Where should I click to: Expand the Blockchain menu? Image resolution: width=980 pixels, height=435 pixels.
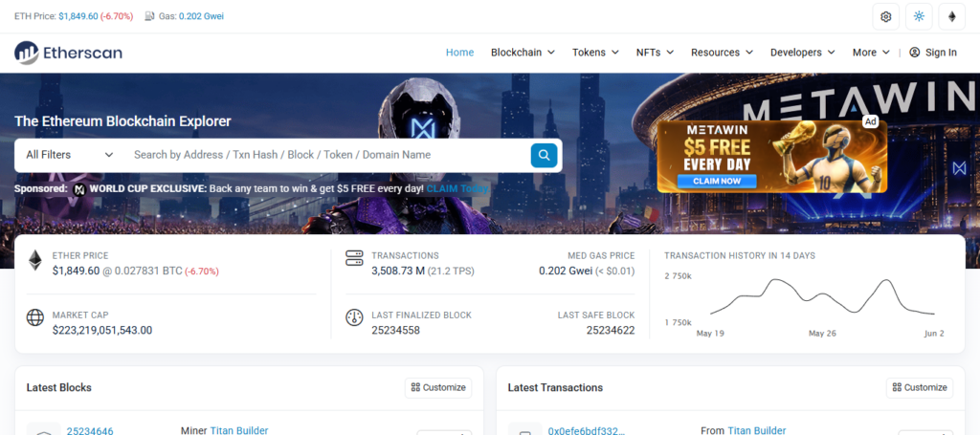523,53
